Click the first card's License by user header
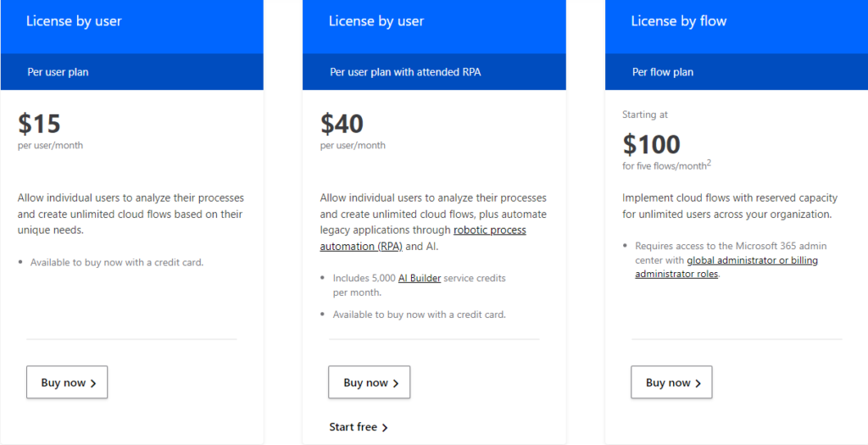Viewport: 868px width, 445px height. point(74,21)
